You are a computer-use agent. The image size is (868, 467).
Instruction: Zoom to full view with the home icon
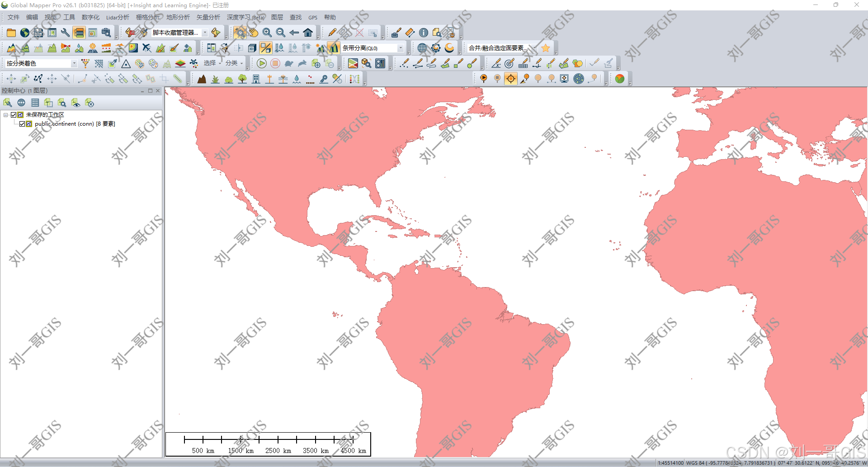308,33
